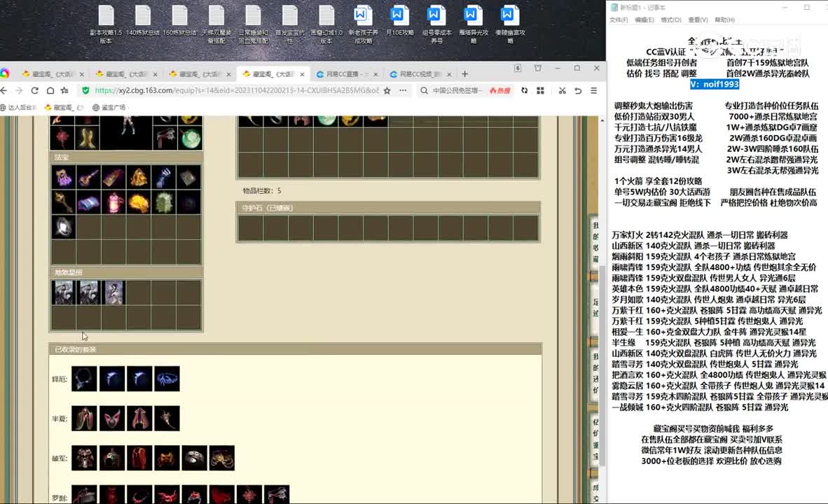This screenshot has height=504, width=828.
Task: Click the browser logo at top left
Action: coord(5,74)
